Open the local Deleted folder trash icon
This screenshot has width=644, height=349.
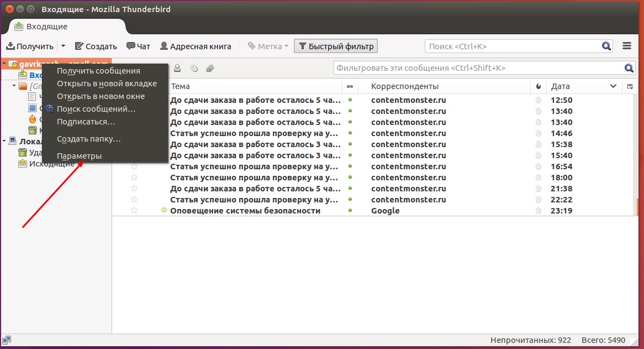click(23, 153)
